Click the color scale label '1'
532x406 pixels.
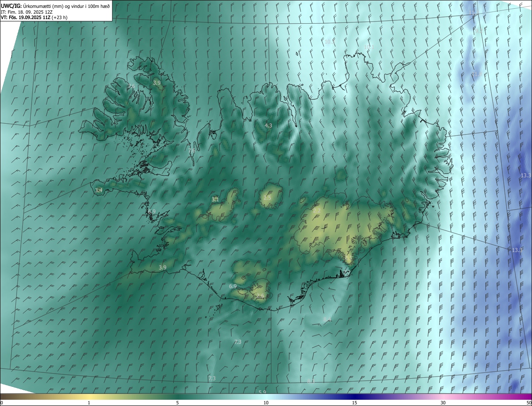(89, 403)
